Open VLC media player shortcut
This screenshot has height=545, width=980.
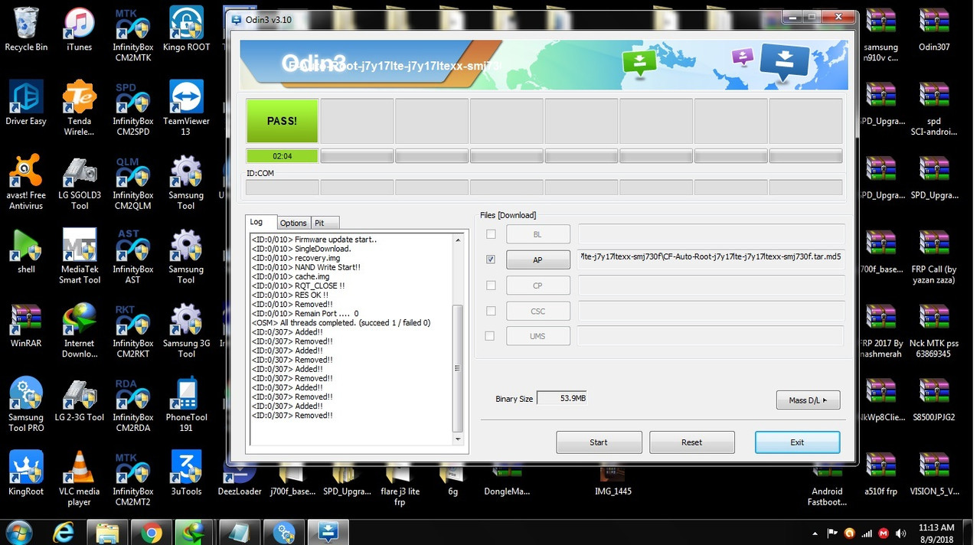click(x=79, y=480)
